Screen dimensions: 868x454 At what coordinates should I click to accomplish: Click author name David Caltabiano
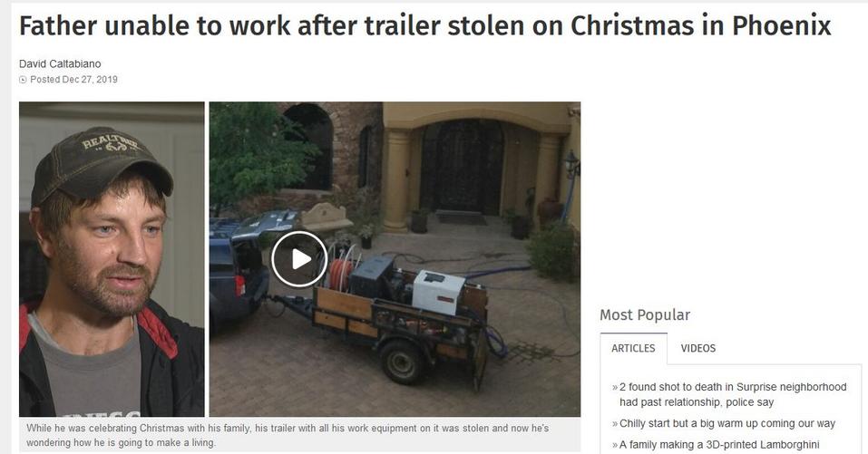pyautogui.click(x=60, y=63)
